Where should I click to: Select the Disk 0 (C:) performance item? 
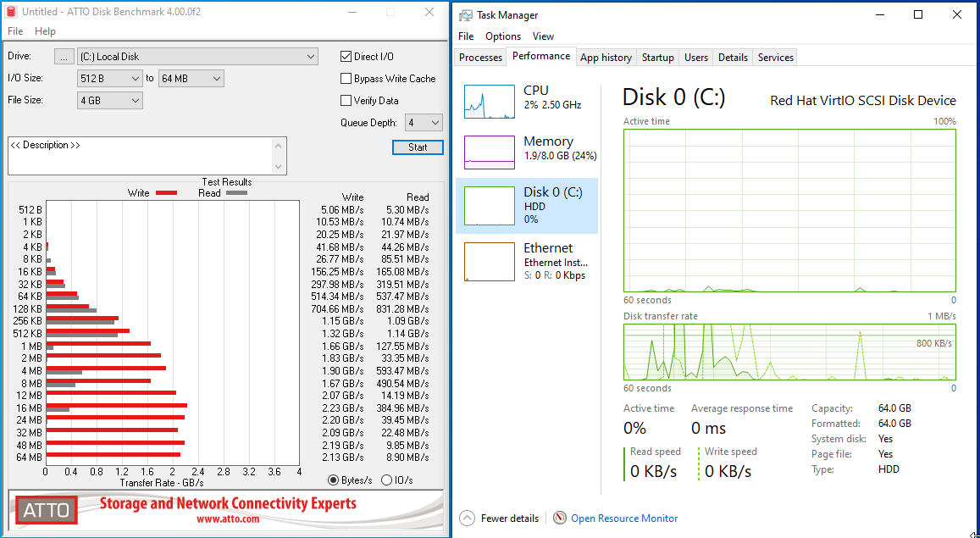coord(527,206)
